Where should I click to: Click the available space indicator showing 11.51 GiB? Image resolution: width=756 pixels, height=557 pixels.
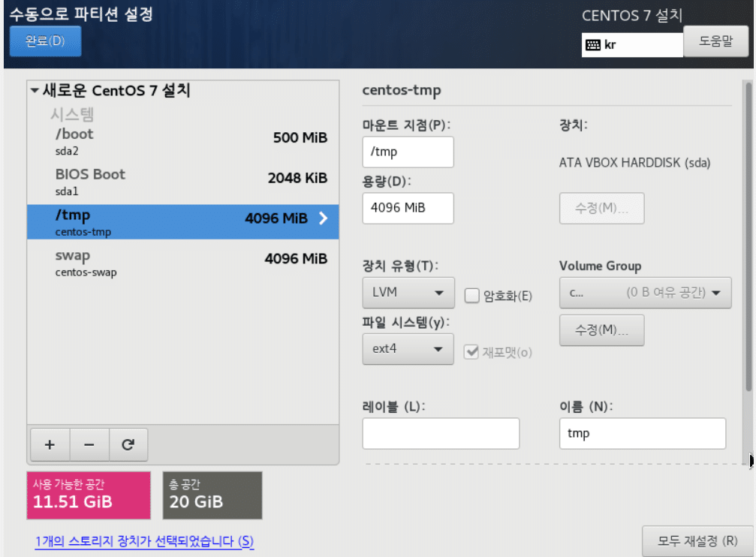tap(88, 495)
